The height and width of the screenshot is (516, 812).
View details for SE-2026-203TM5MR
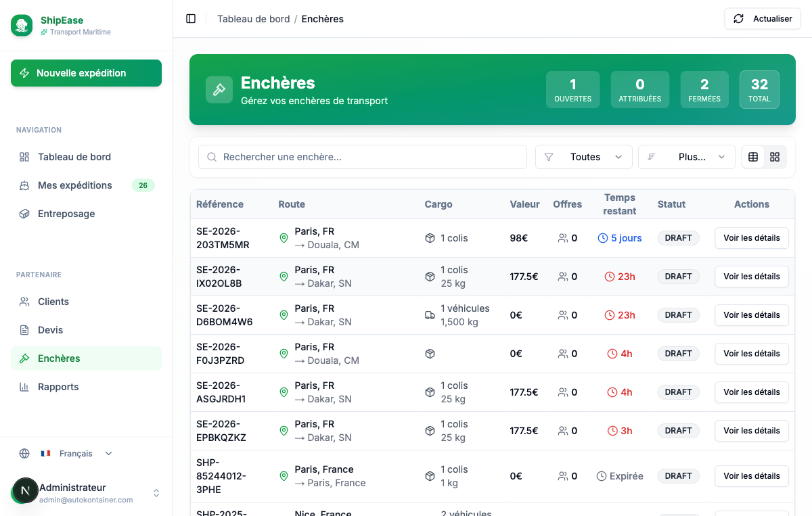[752, 238]
